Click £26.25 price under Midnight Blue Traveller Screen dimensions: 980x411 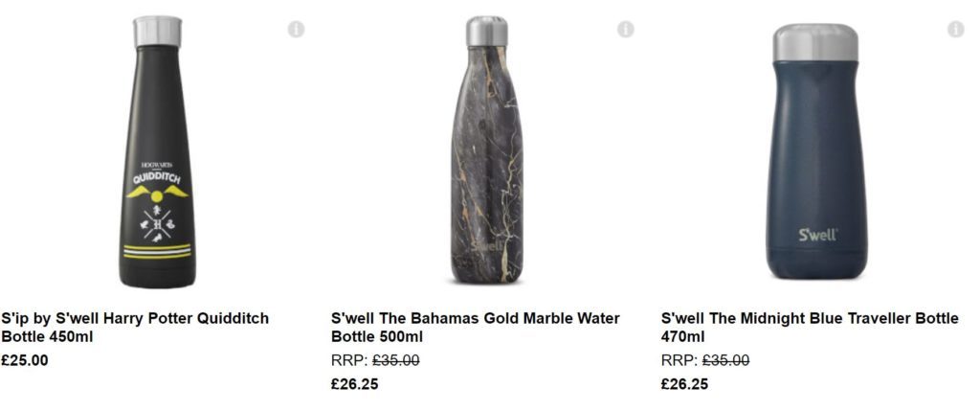point(685,384)
